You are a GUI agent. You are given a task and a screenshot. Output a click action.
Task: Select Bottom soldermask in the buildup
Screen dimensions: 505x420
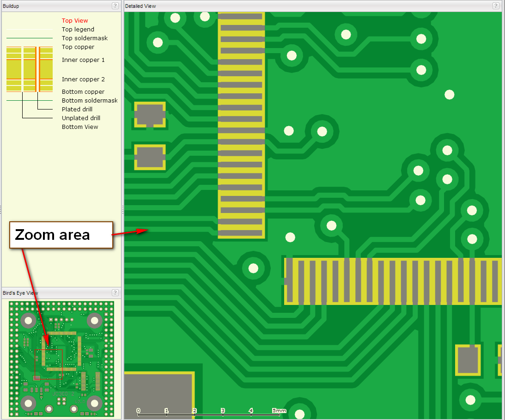coord(90,101)
